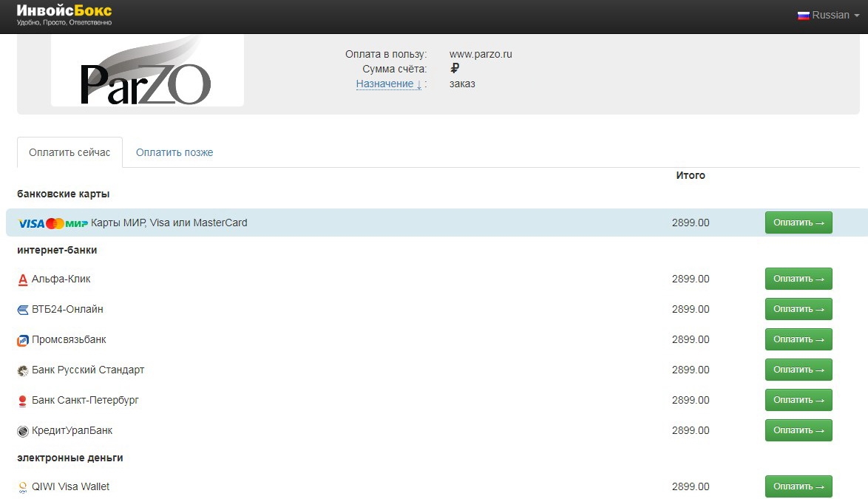Screen dimensions: 868x499
Task: Click the МИР card logo
Action: [76, 223]
